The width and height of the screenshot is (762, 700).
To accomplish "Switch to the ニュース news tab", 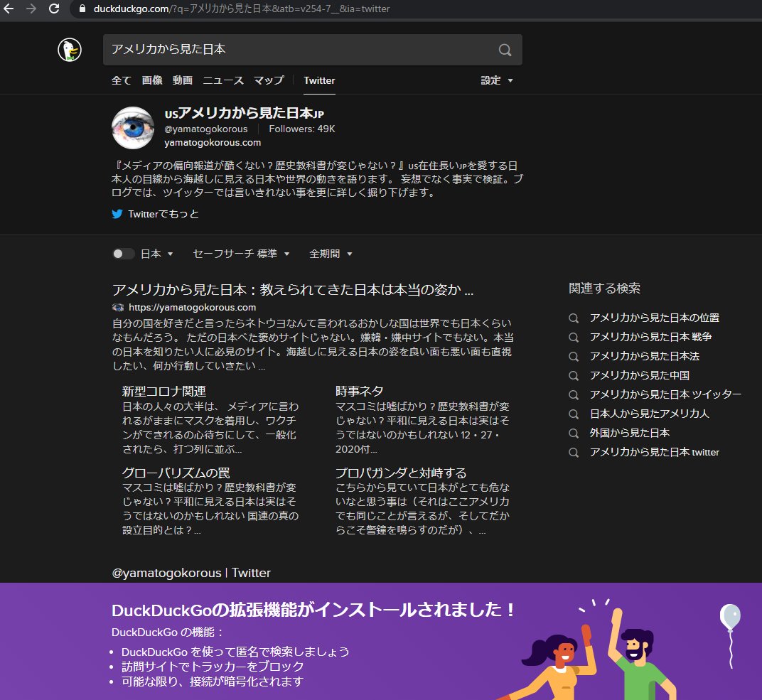I will 223,80.
